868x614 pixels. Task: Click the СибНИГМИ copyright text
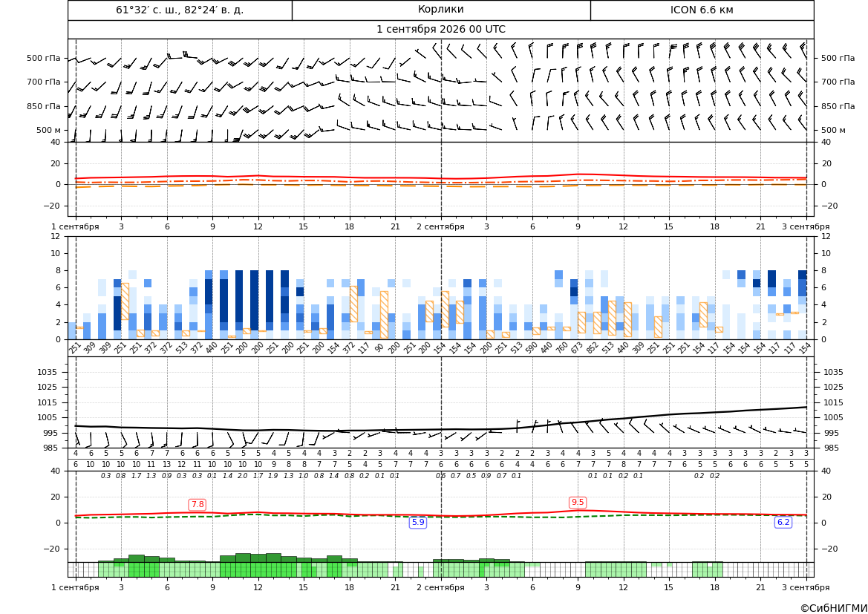[x=834, y=608]
